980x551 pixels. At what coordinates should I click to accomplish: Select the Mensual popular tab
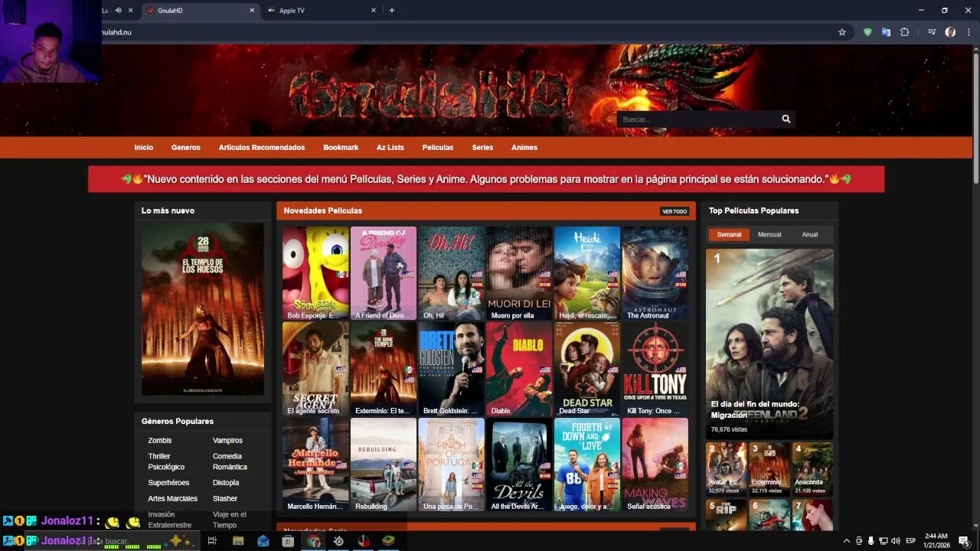769,235
